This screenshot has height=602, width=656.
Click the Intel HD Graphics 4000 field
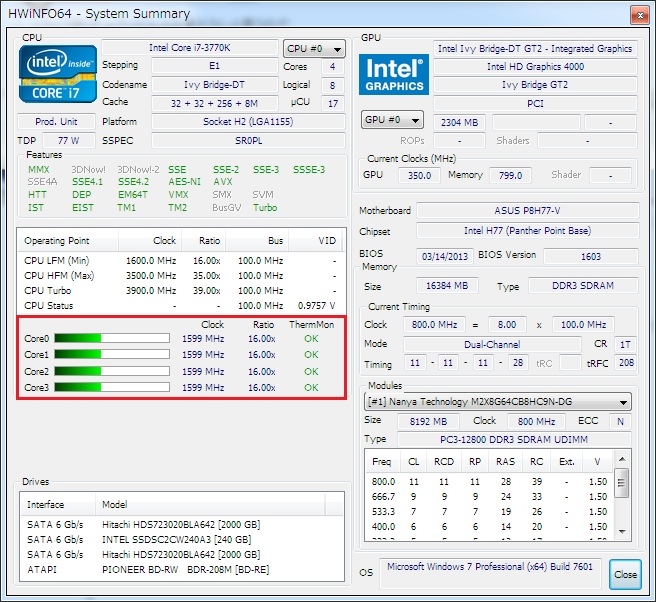[535, 67]
